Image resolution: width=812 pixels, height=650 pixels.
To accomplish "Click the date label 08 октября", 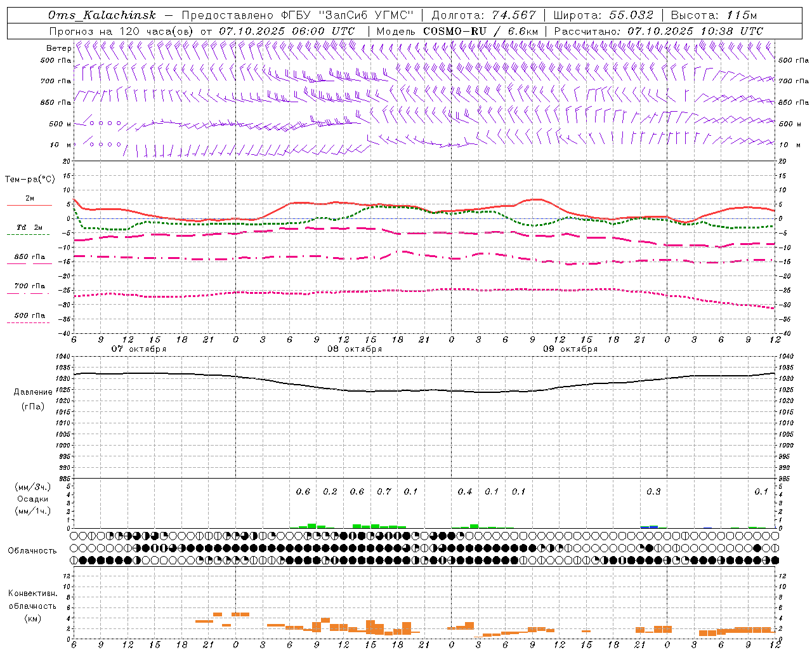I will [x=355, y=349].
